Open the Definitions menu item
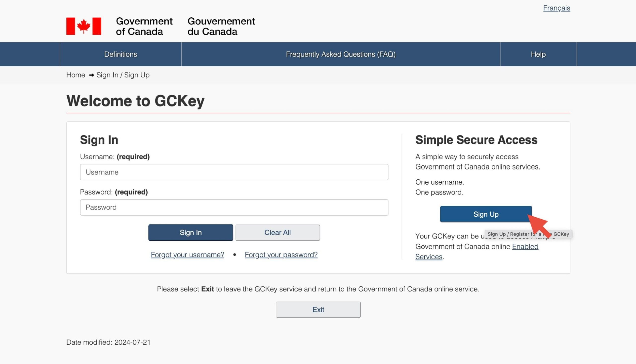The image size is (636, 364). [x=120, y=54]
